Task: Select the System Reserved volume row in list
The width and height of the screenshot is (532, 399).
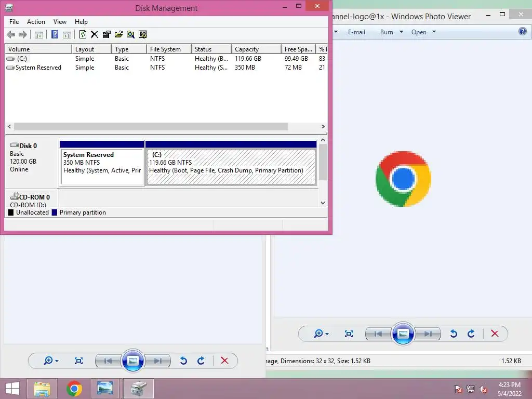Action: tap(166, 68)
